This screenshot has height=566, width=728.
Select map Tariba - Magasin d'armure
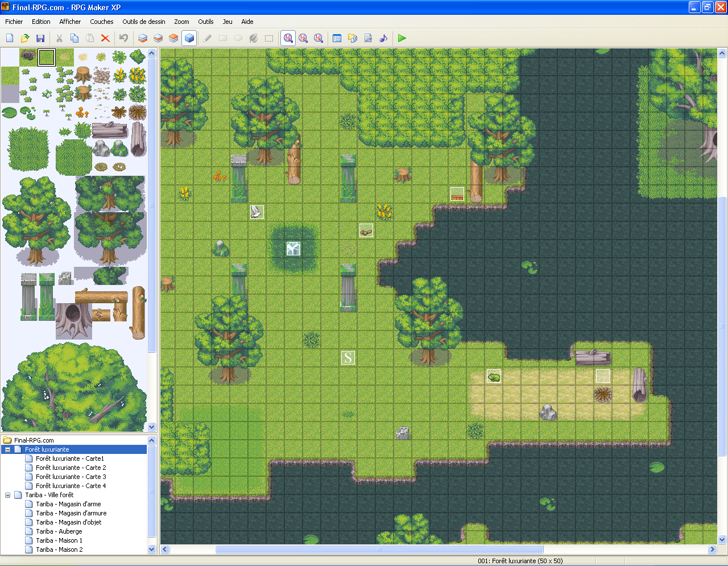tap(71, 513)
